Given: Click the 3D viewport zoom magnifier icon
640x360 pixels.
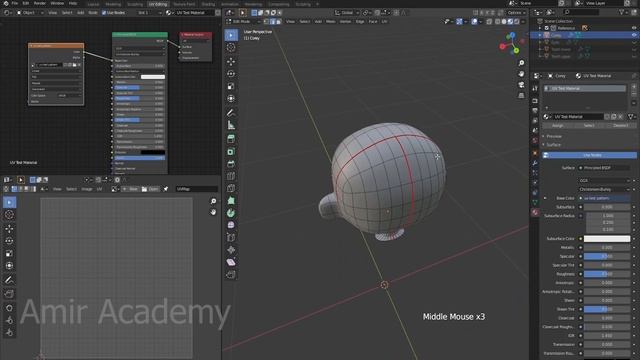Looking at the screenshot, I should point(521,63).
